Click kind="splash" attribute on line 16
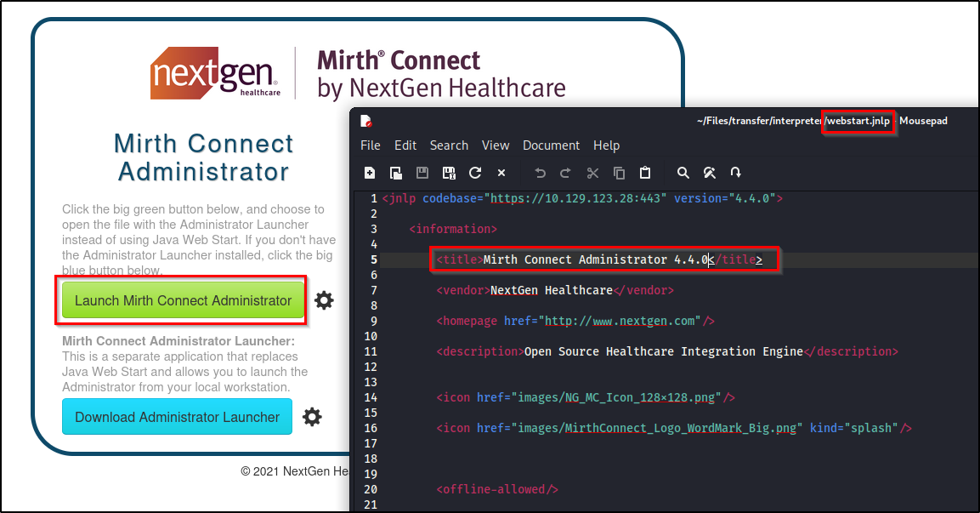 853,428
